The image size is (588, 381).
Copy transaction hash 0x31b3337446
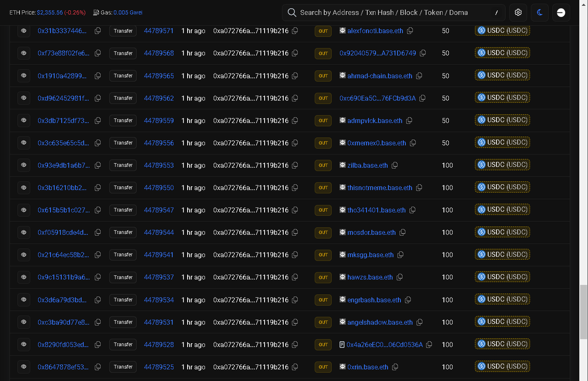(98, 31)
